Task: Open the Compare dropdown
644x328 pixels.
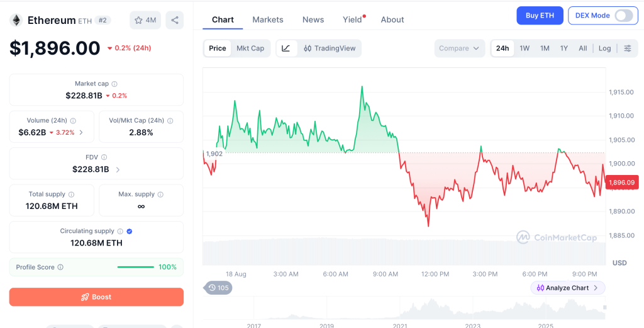Action: pyautogui.click(x=459, y=48)
